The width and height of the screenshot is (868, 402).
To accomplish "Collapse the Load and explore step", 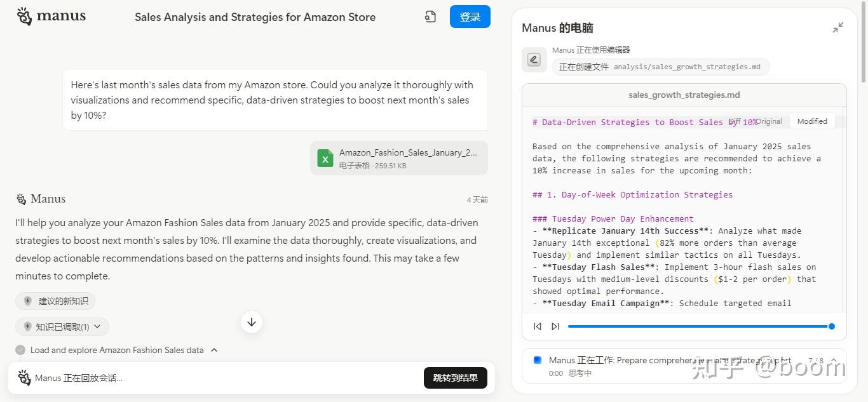I will (214, 350).
